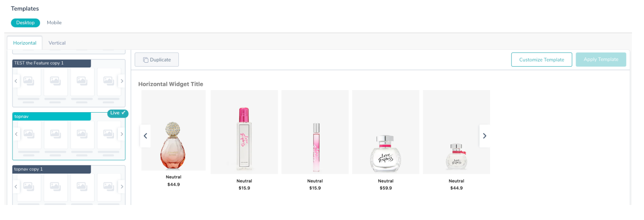Click right arrow on topnav copy 1 thumbnail
The height and width of the screenshot is (220, 644).
point(122,186)
